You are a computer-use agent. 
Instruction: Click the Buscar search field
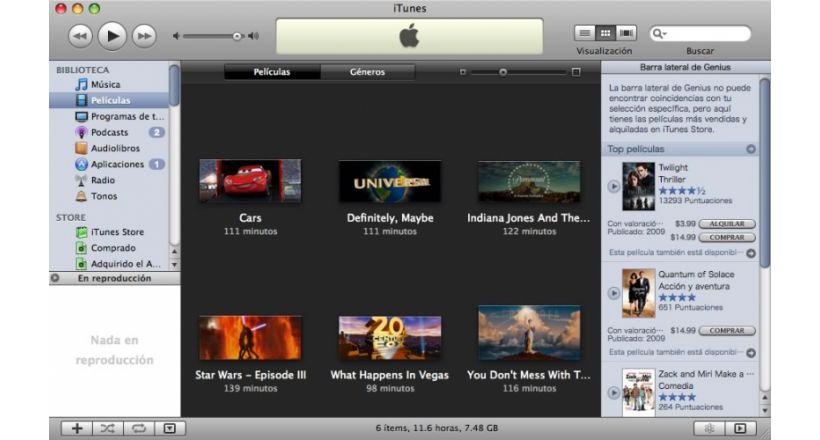pos(700,34)
